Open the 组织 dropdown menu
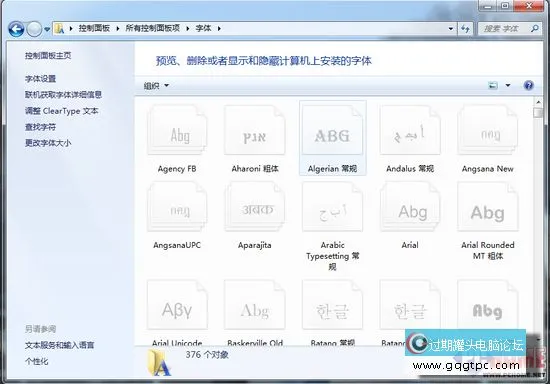This screenshot has height=384, width=550. coord(156,86)
